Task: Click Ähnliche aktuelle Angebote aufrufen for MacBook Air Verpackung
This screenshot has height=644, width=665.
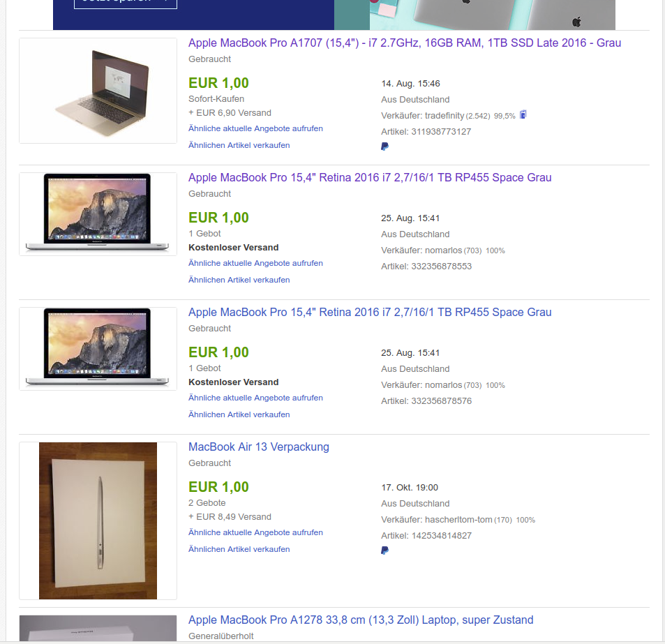Action: pyautogui.click(x=255, y=532)
